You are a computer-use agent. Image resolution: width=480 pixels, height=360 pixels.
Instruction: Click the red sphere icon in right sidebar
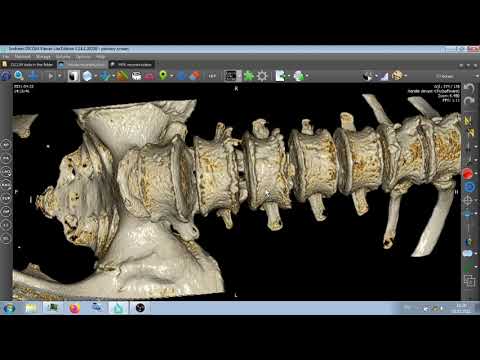click(467, 174)
